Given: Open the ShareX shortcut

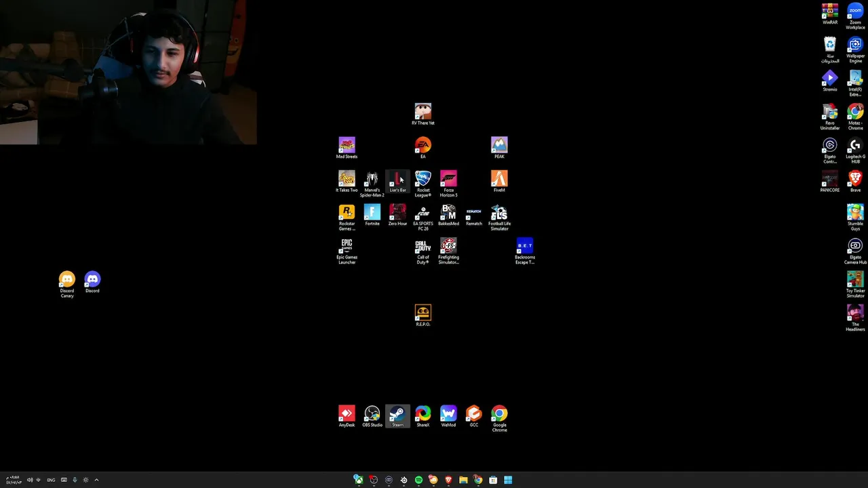Looking at the screenshot, I should click(x=423, y=416).
